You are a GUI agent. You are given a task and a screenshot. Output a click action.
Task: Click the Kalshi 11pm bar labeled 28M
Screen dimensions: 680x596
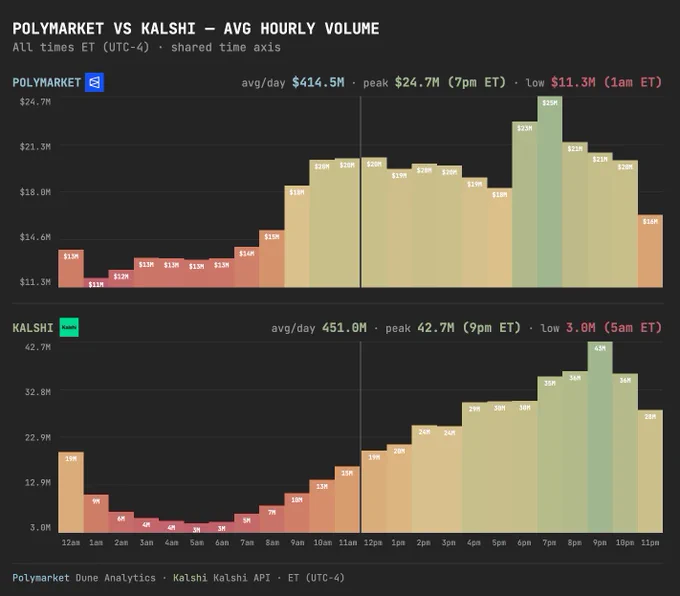coord(650,471)
